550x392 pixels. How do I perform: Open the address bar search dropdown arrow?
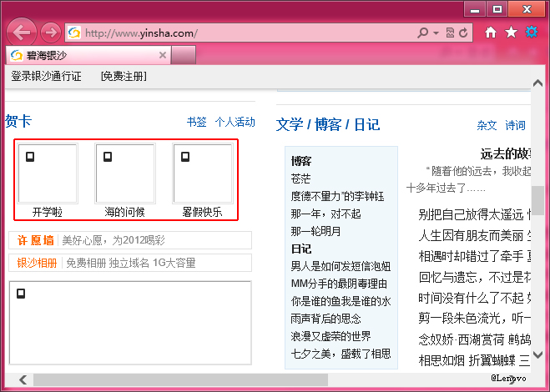point(436,33)
